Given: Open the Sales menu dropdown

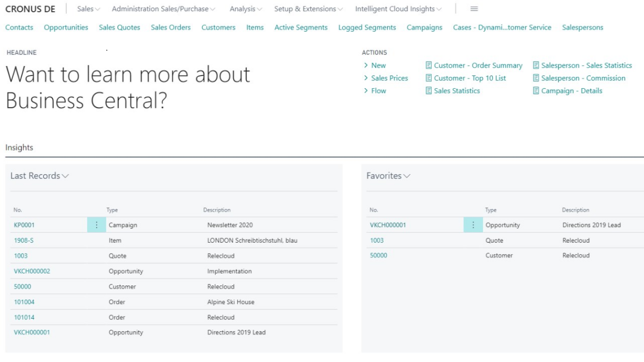Looking at the screenshot, I should pyautogui.click(x=88, y=9).
